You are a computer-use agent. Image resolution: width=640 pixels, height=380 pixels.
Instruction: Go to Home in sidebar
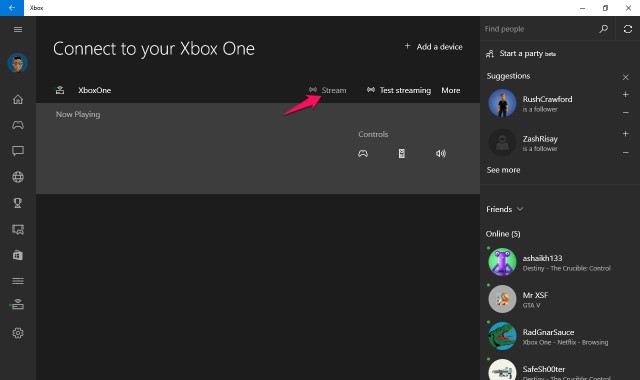(x=18, y=99)
